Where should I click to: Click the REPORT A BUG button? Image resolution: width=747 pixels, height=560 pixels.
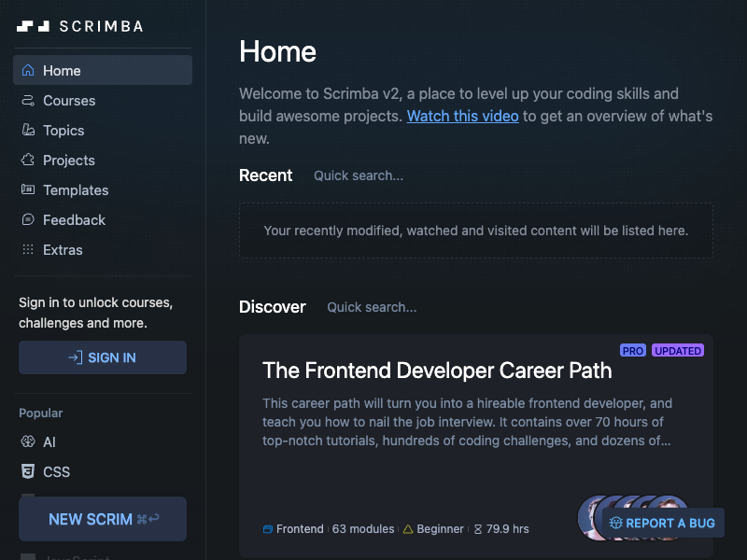click(663, 523)
